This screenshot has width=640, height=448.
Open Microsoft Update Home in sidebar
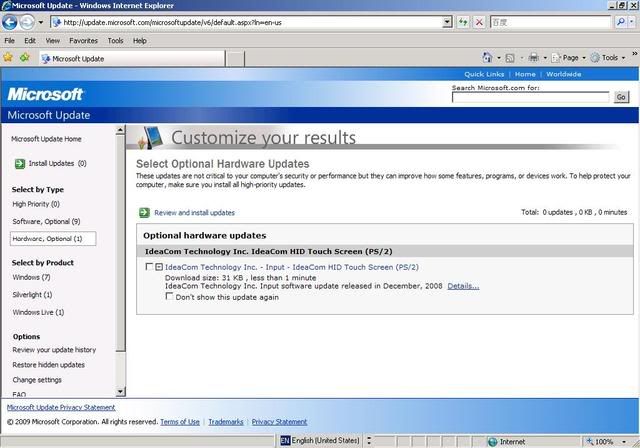click(x=46, y=139)
